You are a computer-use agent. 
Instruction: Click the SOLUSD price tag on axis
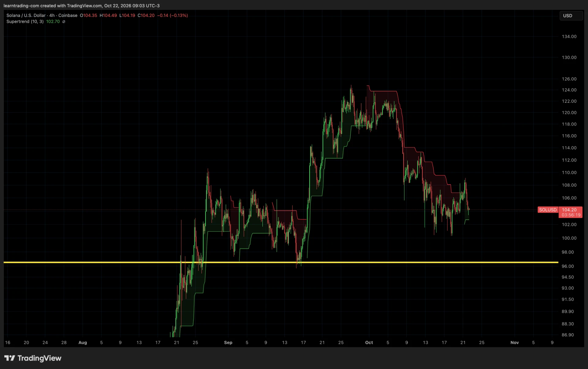coord(548,210)
